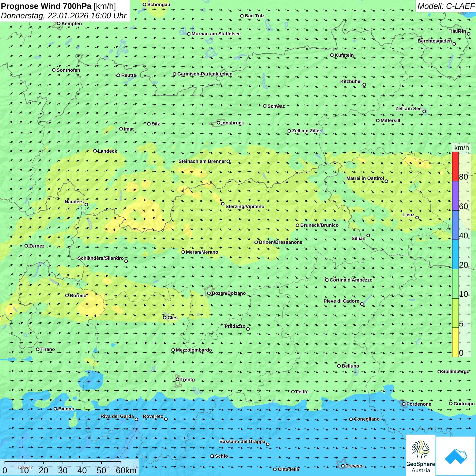476x476 pixels.
Task: Click the Bozen/Bolzano city marker
Action: (x=209, y=293)
